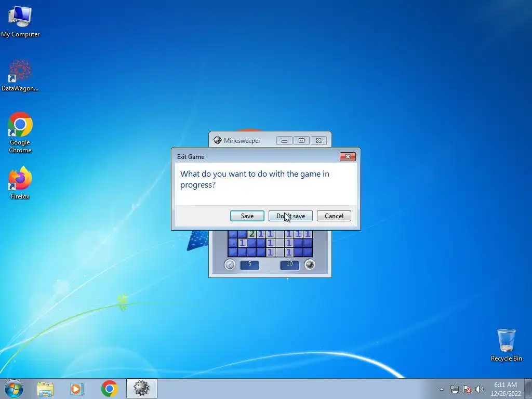
Task: Select the DataWagon desktop shortcut
Action: click(20, 76)
